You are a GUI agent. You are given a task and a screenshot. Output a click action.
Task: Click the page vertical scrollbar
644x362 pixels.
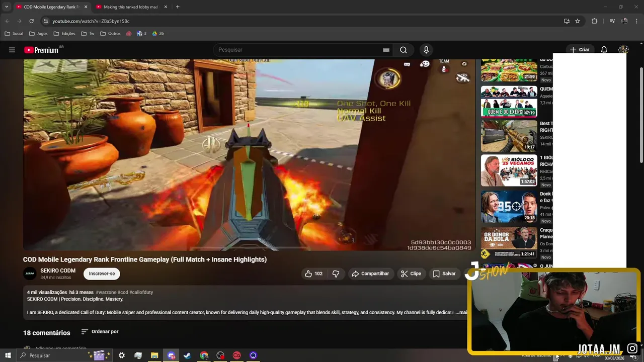[x=641, y=115]
